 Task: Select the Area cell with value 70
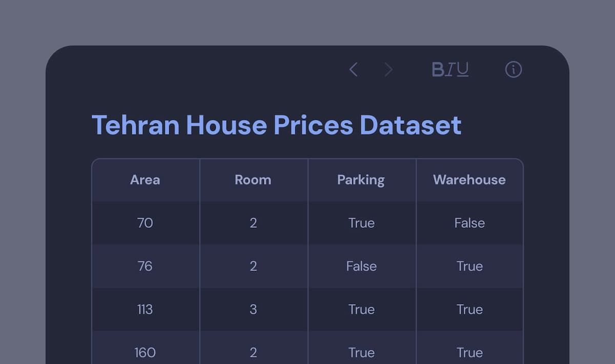tap(145, 223)
